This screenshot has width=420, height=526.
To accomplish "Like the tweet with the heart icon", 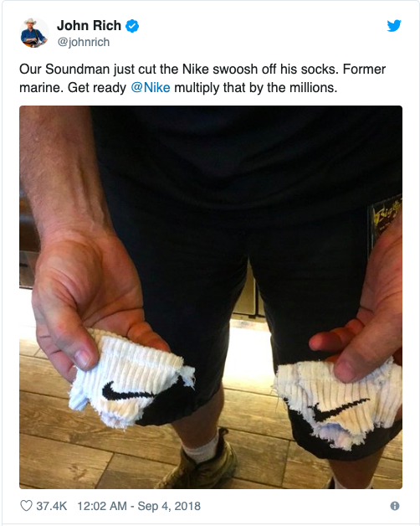I will 26,506.
